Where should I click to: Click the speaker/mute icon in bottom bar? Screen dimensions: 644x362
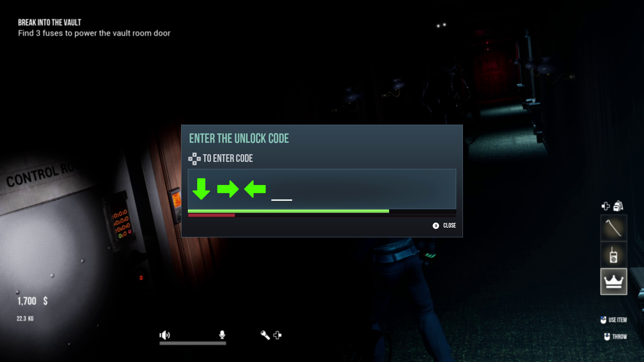tap(165, 335)
